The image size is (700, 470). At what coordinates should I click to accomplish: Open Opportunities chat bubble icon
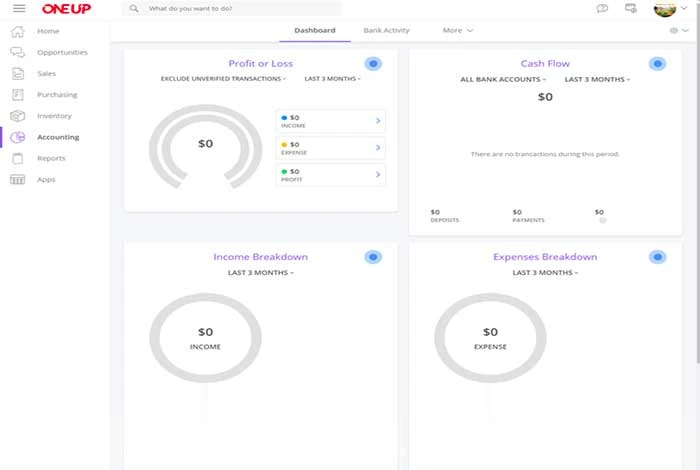point(18,52)
